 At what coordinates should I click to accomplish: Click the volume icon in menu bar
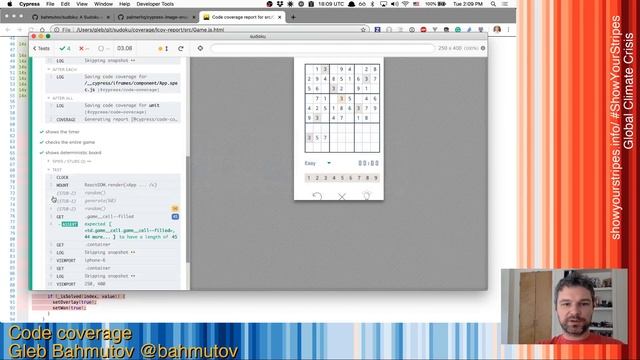[x=395, y=4]
